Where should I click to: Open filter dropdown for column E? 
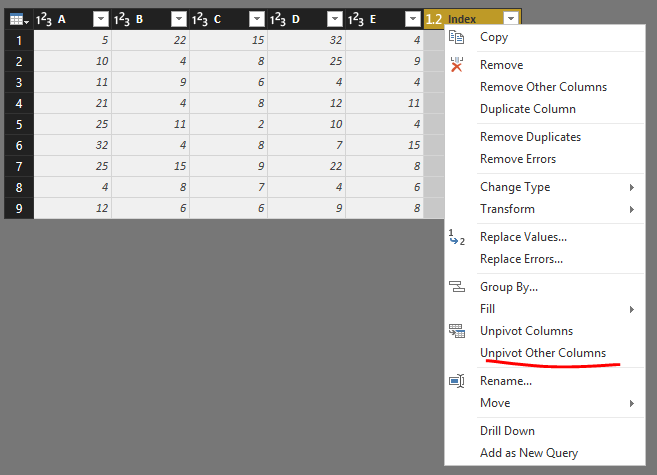pyautogui.click(x=413, y=19)
